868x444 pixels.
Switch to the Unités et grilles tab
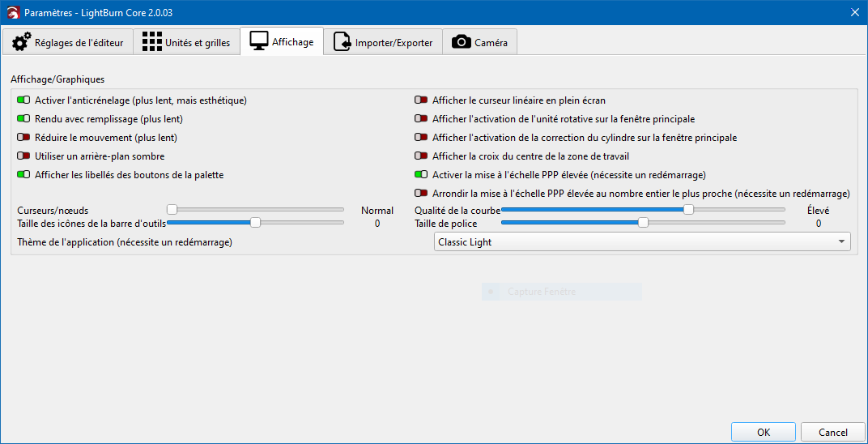tap(187, 42)
